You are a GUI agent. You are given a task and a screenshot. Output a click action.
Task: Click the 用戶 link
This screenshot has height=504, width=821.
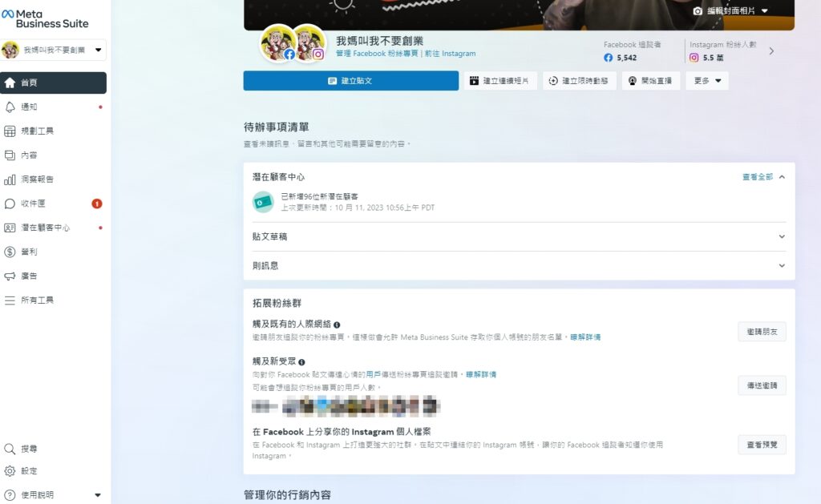[374, 374]
